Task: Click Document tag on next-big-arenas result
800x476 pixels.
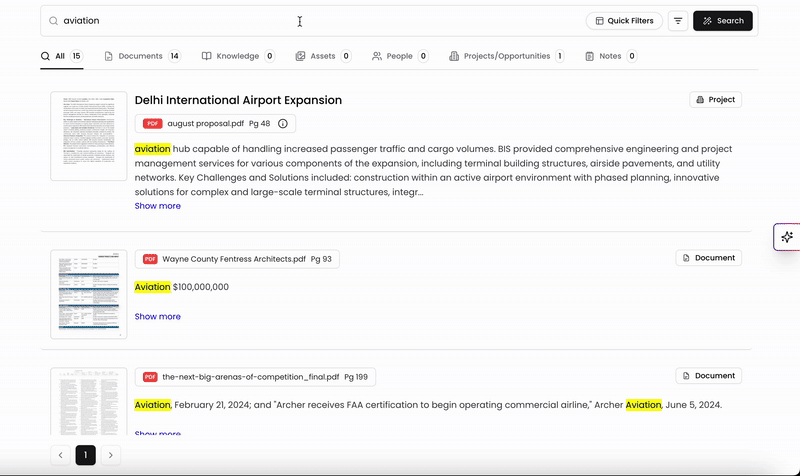Action: (709, 376)
